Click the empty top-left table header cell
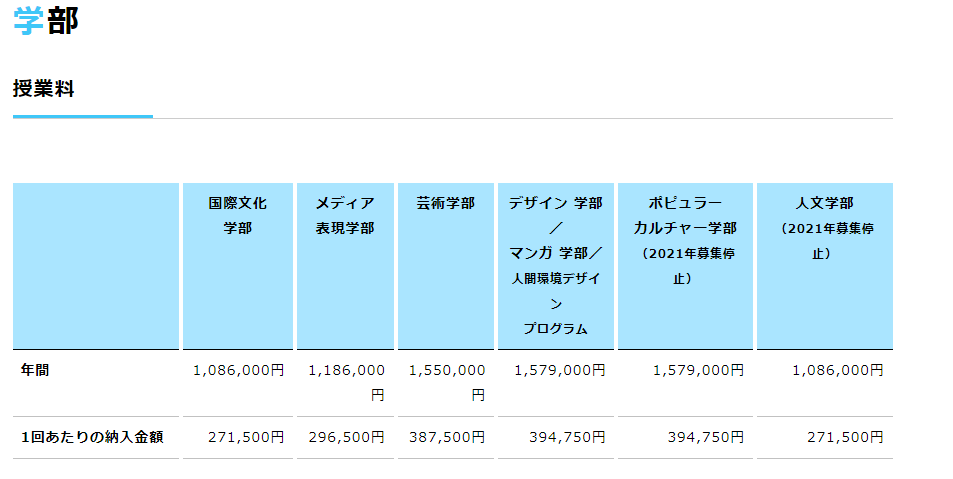Screen dimensions: 953x479 tap(96, 265)
